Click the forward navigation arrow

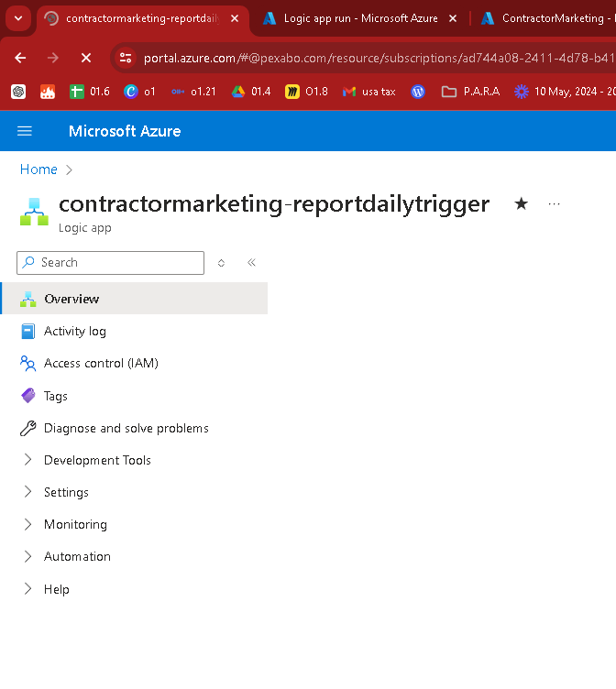pos(53,58)
